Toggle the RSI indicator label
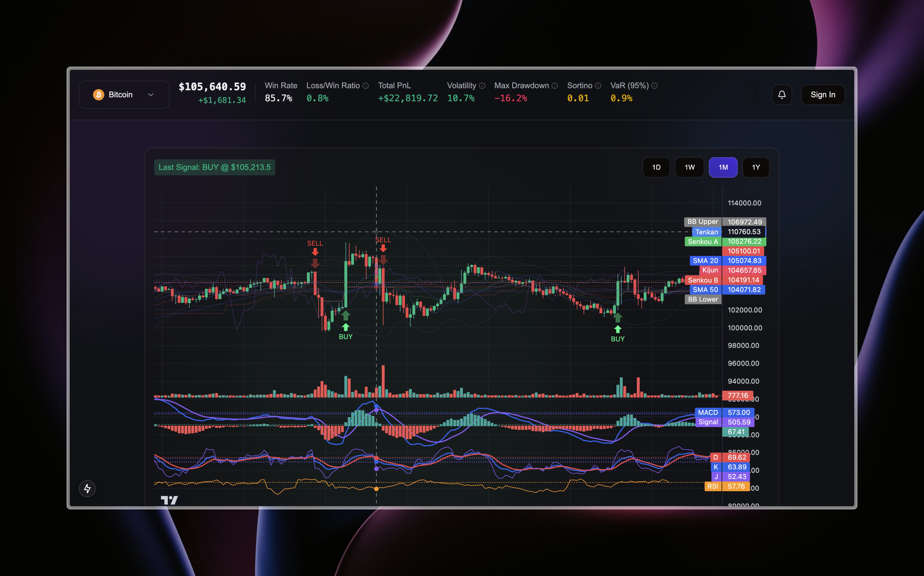 [x=713, y=486]
